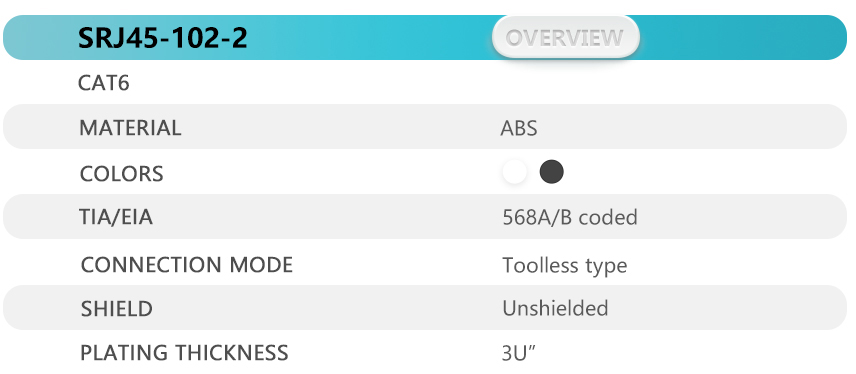This screenshot has height=374, width=856.
Task: Click the 568A/B coded value
Action: coord(569,217)
